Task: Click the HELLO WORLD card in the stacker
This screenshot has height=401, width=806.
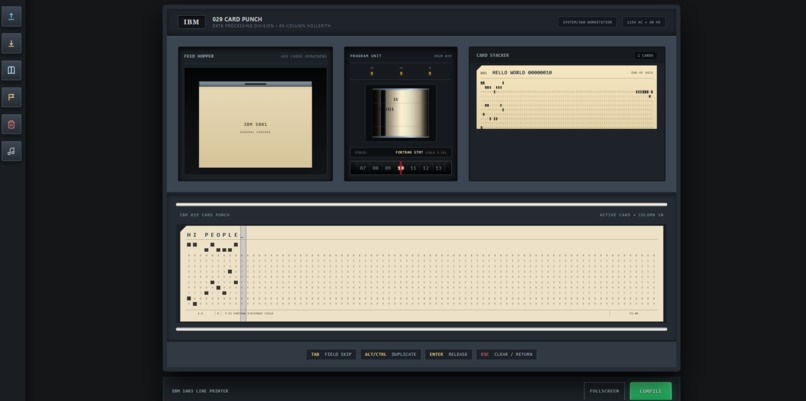Action: coord(566,97)
